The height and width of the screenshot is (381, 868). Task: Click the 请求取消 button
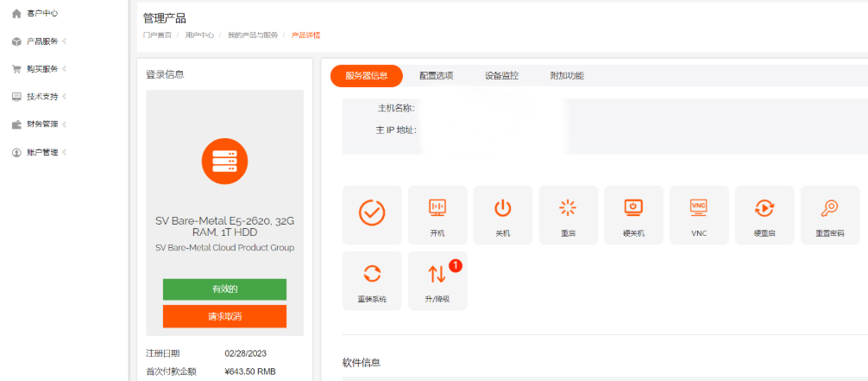[224, 317]
